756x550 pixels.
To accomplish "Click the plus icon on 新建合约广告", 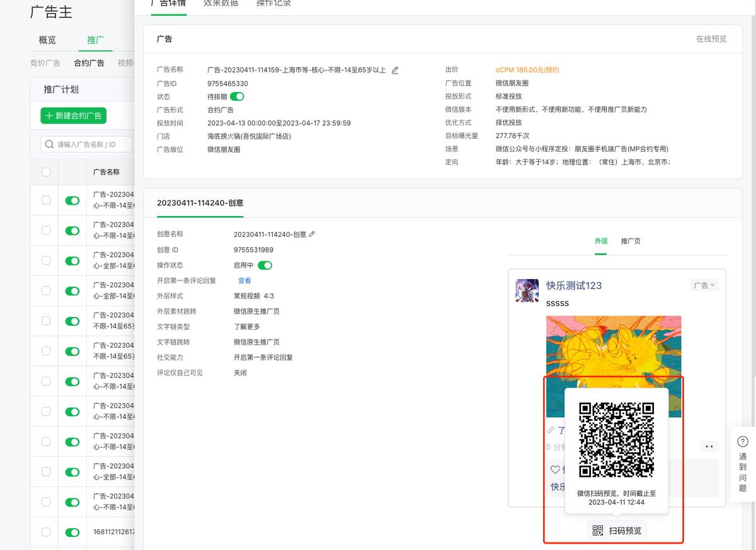I will 49,116.
